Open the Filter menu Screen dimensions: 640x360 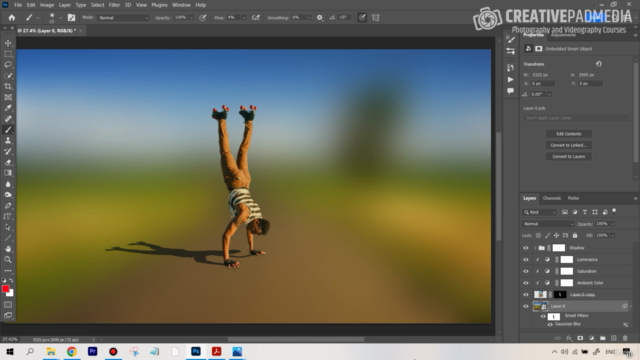pos(114,5)
